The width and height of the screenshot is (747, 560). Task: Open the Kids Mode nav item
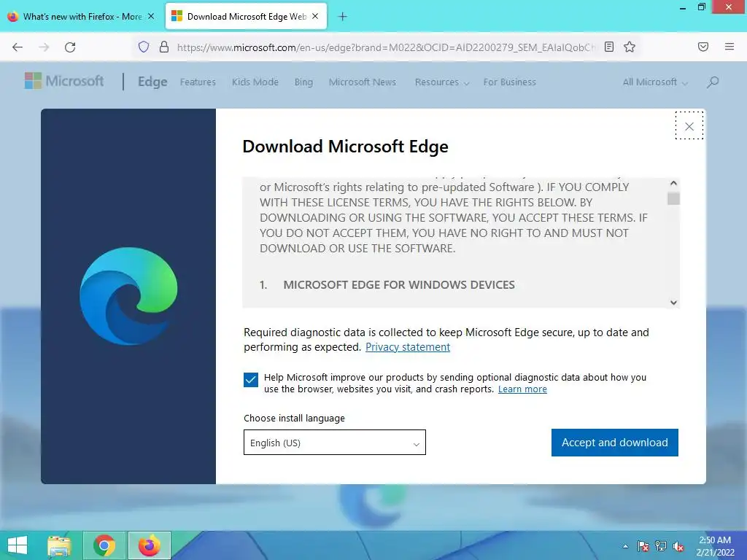pos(255,82)
